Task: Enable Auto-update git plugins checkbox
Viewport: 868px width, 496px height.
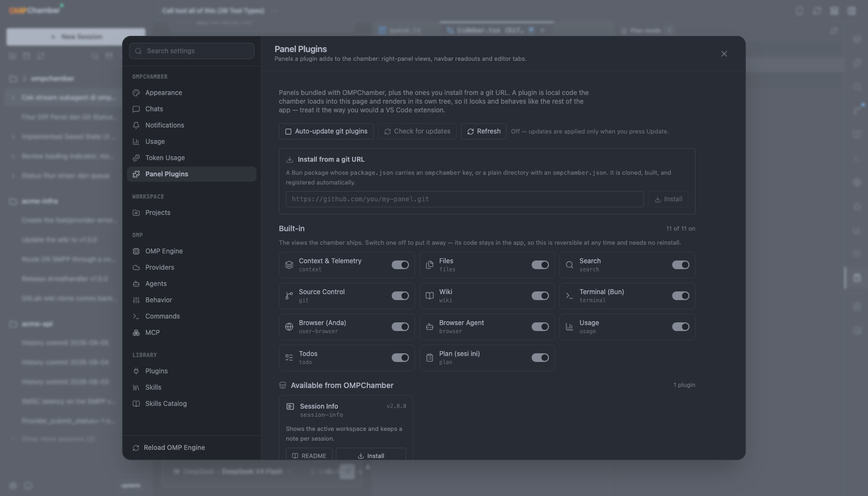Action: tap(326, 131)
